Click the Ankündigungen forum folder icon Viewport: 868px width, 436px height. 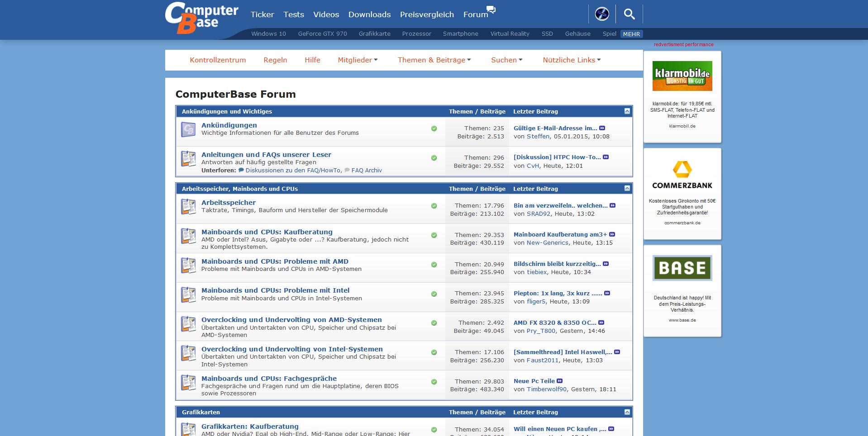[188, 129]
